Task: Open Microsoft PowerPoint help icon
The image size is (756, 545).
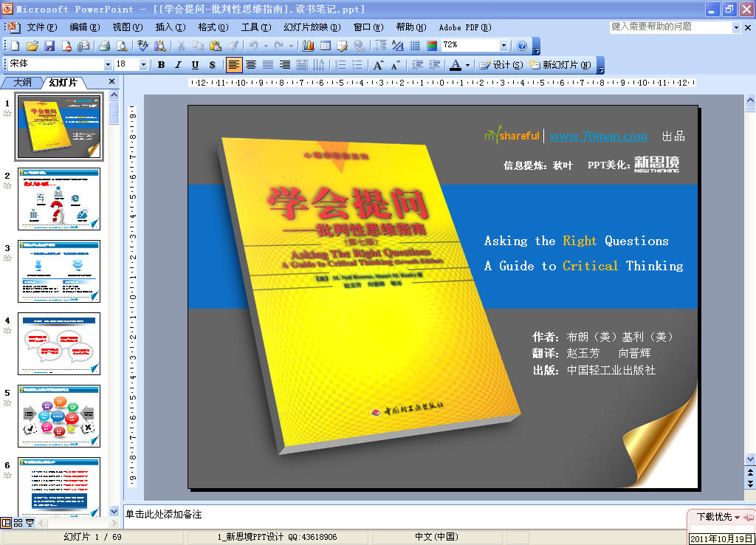Action: tap(522, 46)
